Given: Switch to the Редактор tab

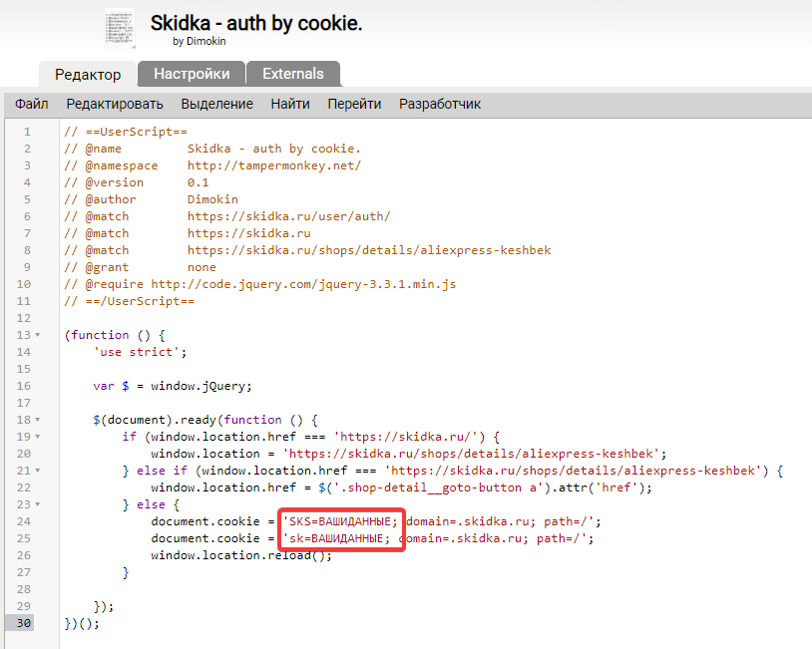Looking at the screenshot, I should tap(88, 75).
